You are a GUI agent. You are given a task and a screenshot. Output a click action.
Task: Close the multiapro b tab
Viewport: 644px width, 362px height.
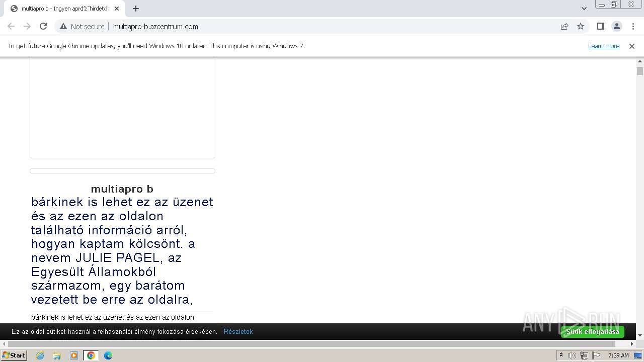pyautogui.click(x=117, y=9)
